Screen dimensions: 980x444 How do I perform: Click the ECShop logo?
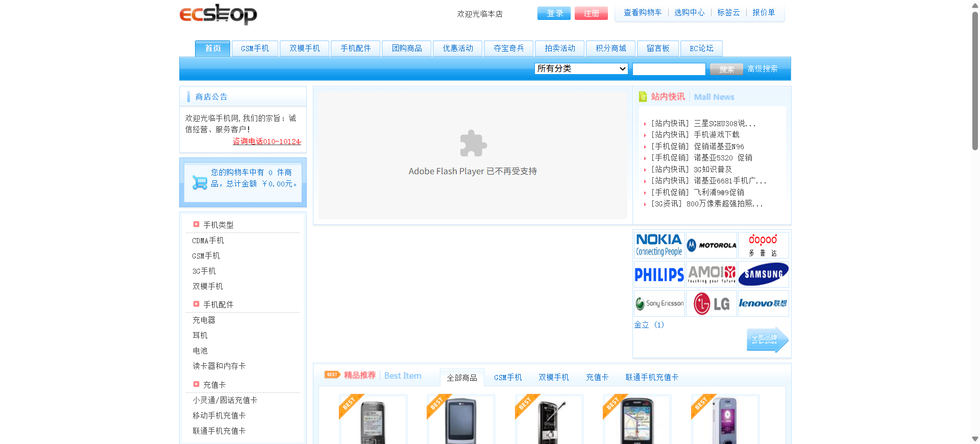(x=218, y=14)
